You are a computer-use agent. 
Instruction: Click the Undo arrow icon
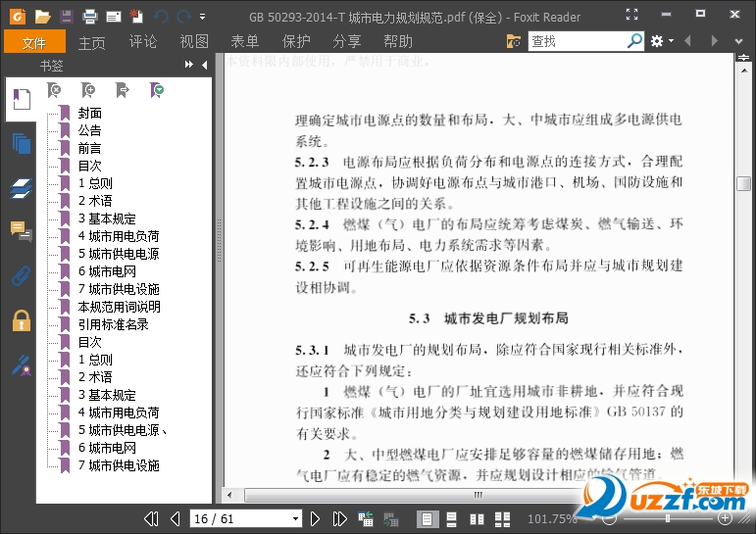(161, 18)
